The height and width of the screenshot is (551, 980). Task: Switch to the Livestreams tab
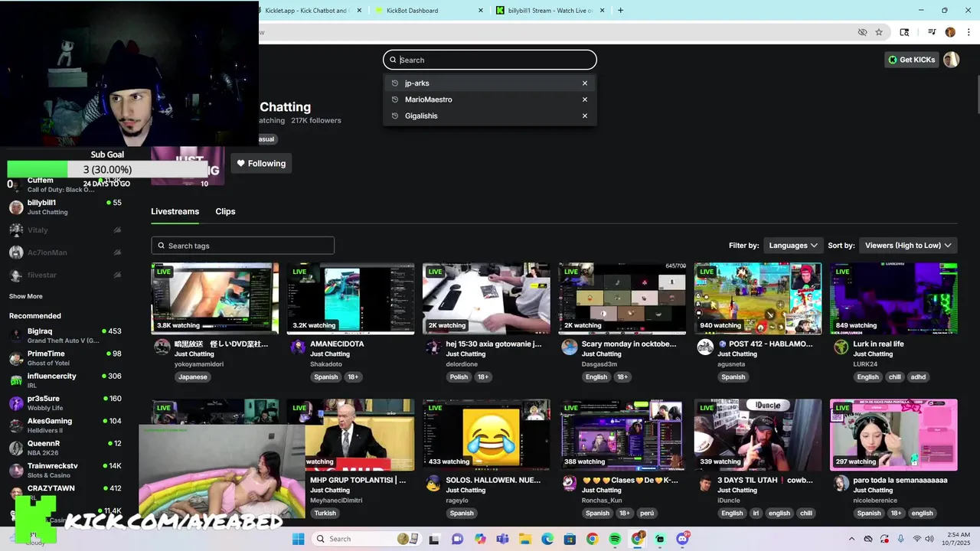click(x=175, y=211)
